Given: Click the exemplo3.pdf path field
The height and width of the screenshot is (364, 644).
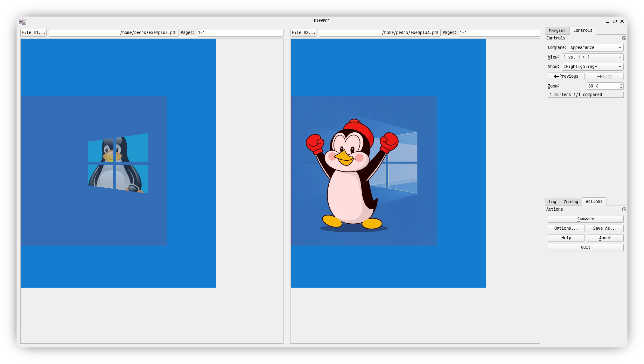Looking at the screenshot, I should (114, 33).
